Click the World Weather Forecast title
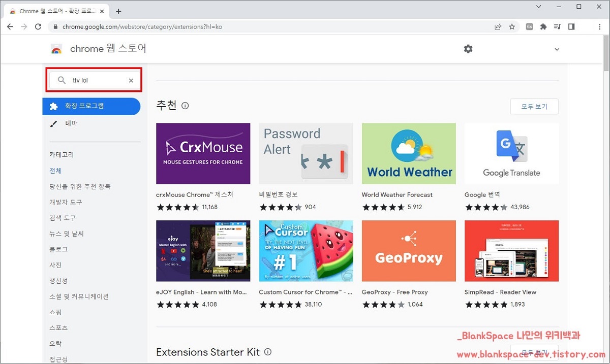 pyautogui.click(x=397, y=194)
